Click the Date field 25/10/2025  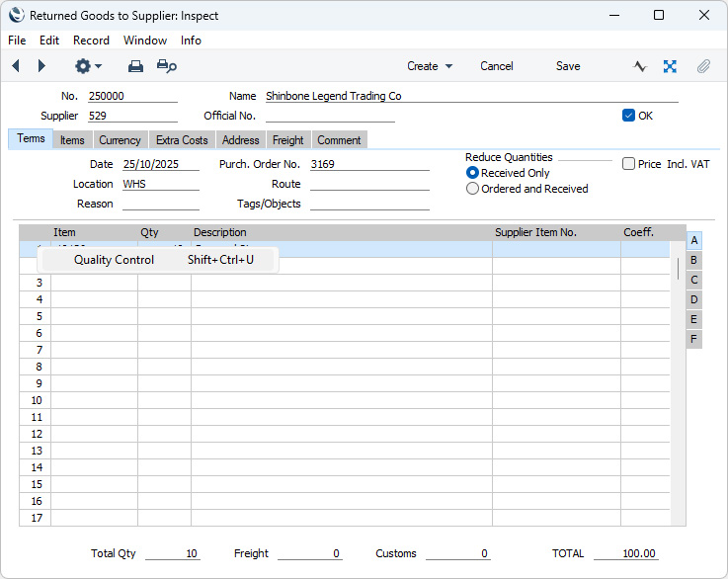click(x=161, y=164)
